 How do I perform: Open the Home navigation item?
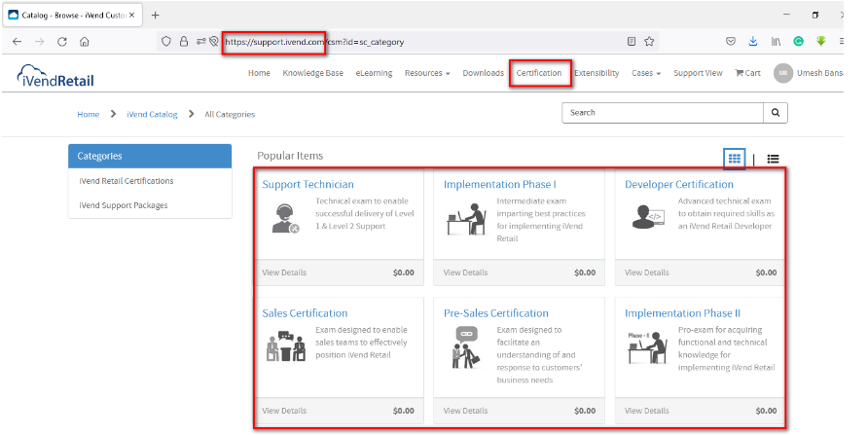click(259, 73)
